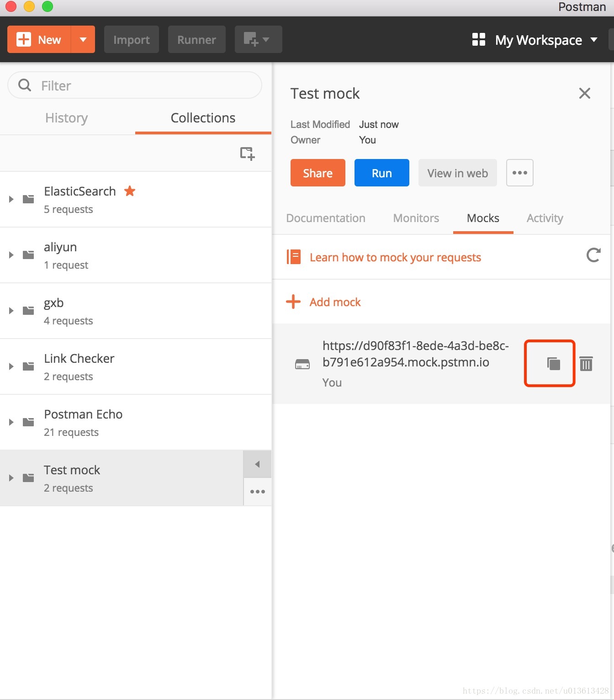The width and height of the screenshot is (614, 700).
Task: Click the ElasticSearch folder icon
Action: pos(28,199)
